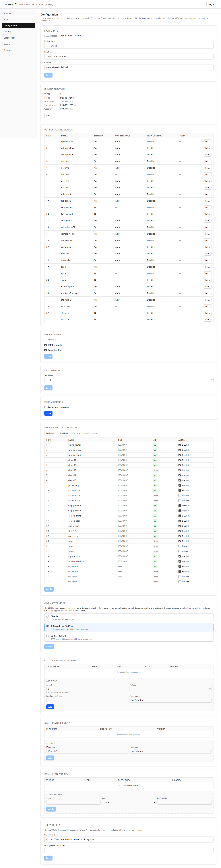The image size is (221, 868).
Task: Expand the Protocol dropdown showing TCP
Action: (170, 689)
